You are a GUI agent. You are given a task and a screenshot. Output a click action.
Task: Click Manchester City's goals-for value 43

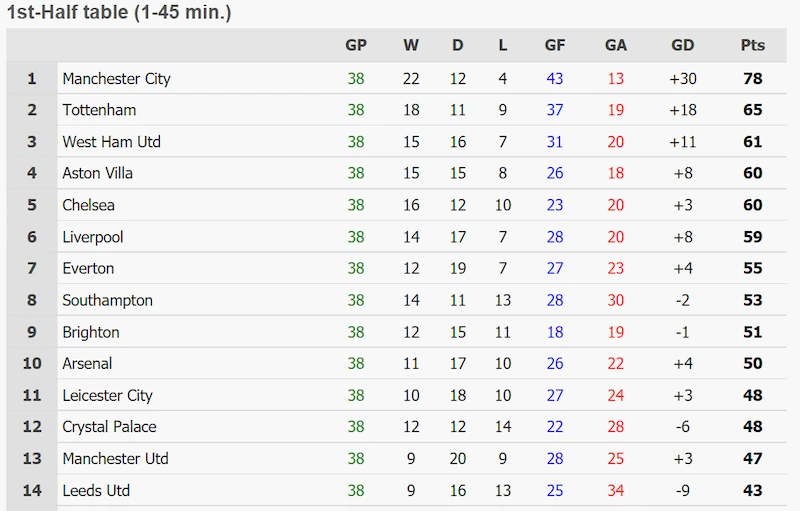[555, 79]
